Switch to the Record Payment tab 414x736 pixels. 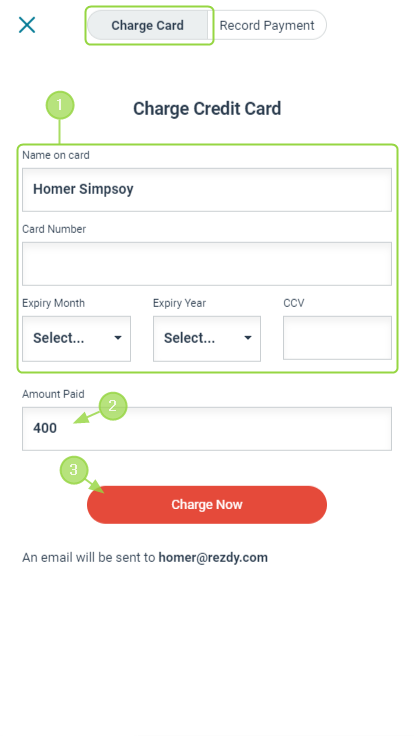tap(267, 25)
